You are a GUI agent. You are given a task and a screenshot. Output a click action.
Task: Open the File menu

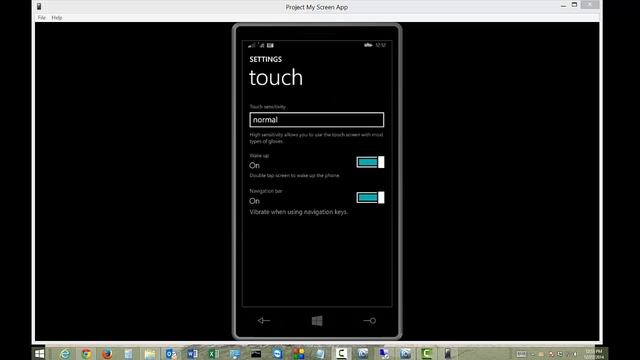pos(42,18)
